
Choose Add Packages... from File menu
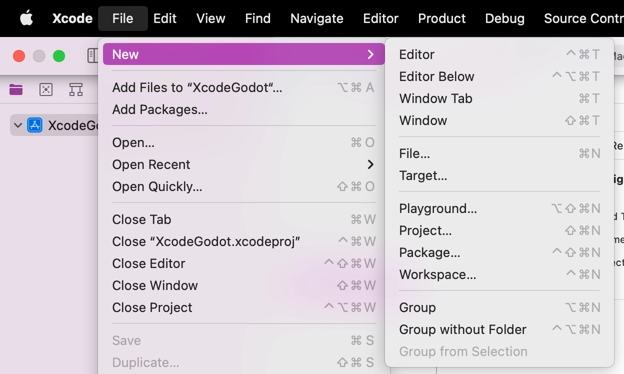[x=244, y=109]
